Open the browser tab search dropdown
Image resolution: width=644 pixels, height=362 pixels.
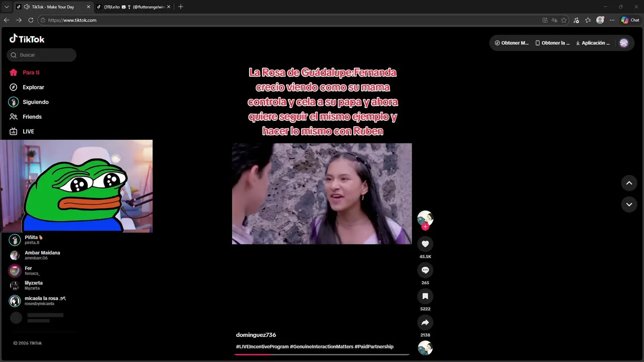coord(7,7)
